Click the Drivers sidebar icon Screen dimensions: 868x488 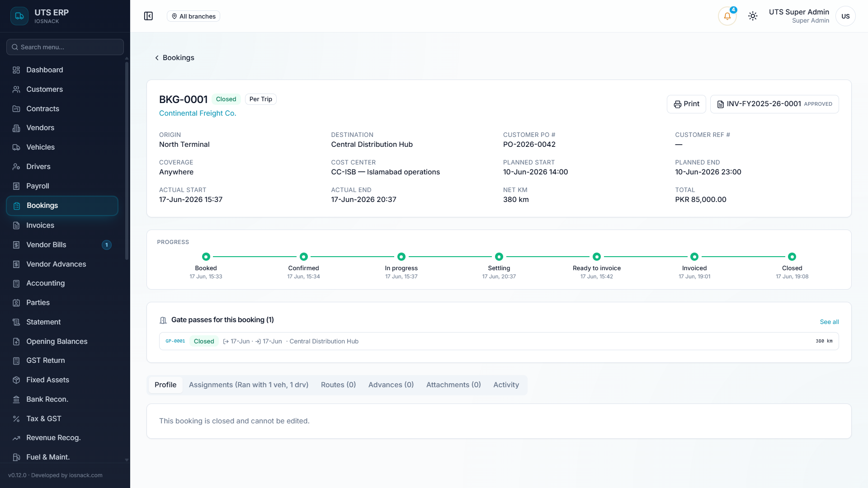coord(16,167)
